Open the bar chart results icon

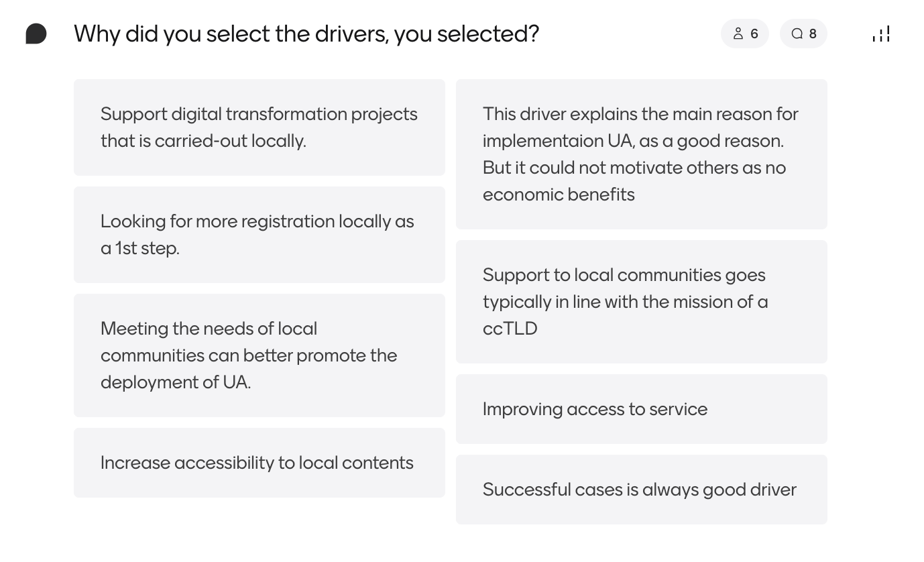click(x=881, y=34)
